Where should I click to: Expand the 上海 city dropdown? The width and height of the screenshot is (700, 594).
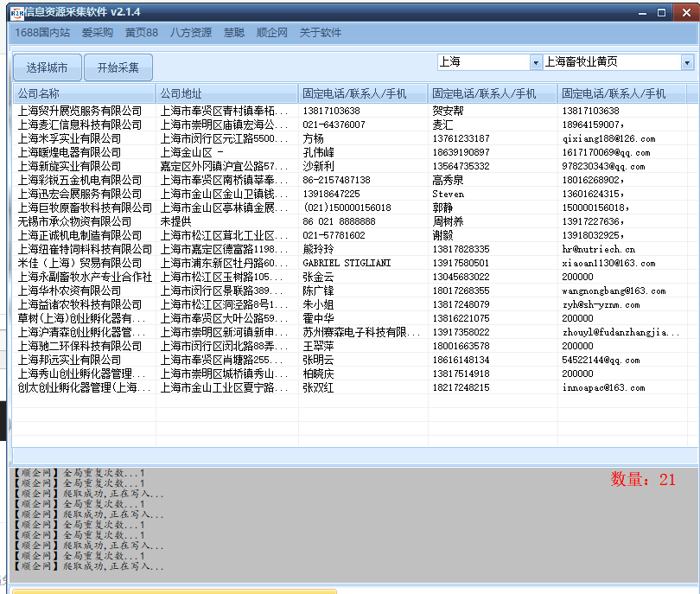point(536,62)
